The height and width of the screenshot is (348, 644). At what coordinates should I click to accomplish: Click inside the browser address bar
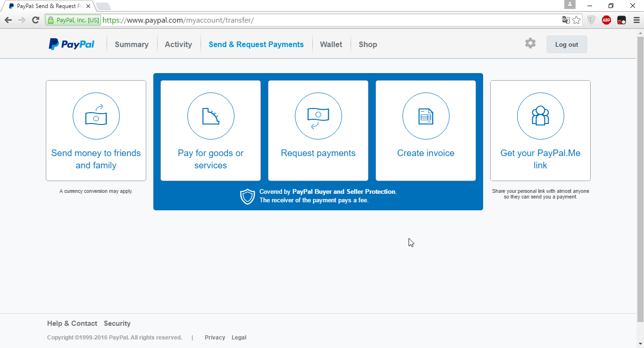283,20
